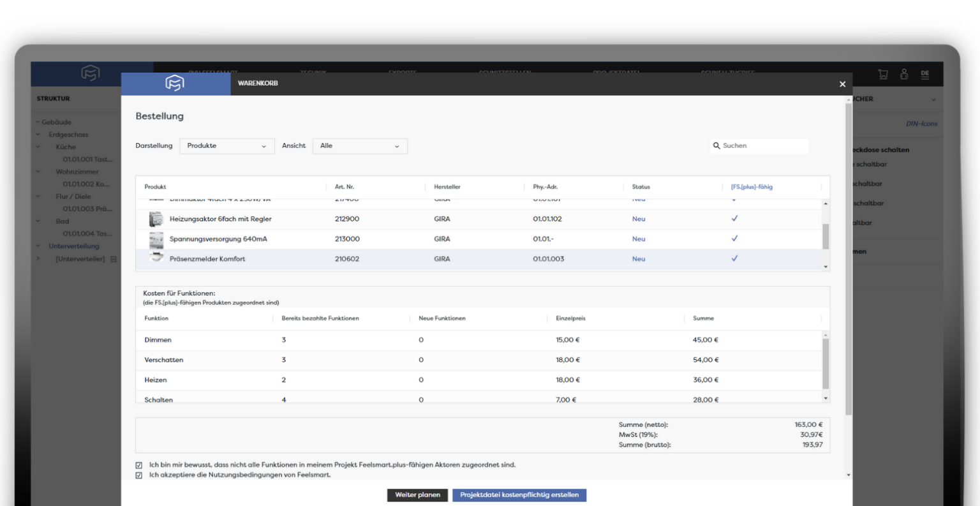Click the minus box icon beside [Unterverteiler]
Viewport: 980px width, 506px height.
[x=114, y=259]
